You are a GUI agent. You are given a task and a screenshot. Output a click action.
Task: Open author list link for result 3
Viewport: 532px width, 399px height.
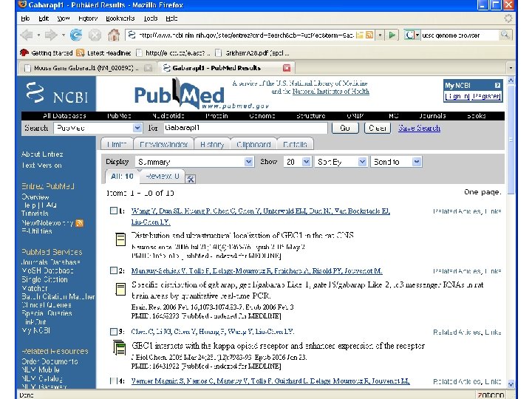pyautogui.click(x=213, y=332)
